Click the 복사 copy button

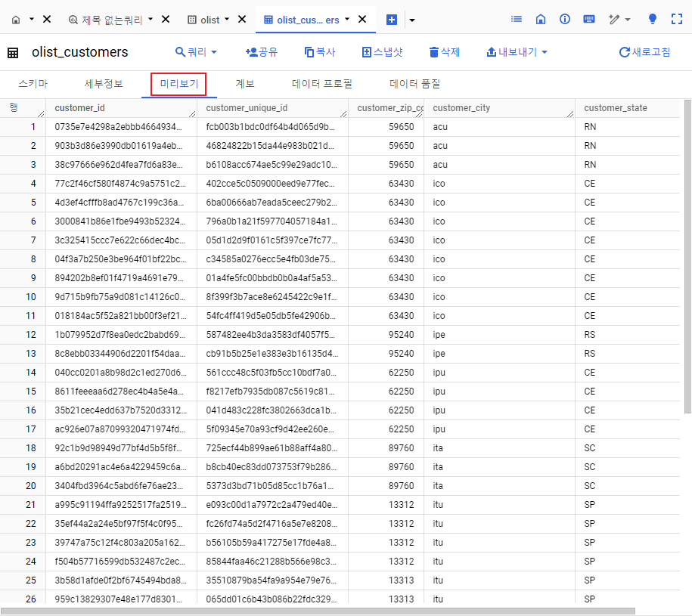point(320,52)
